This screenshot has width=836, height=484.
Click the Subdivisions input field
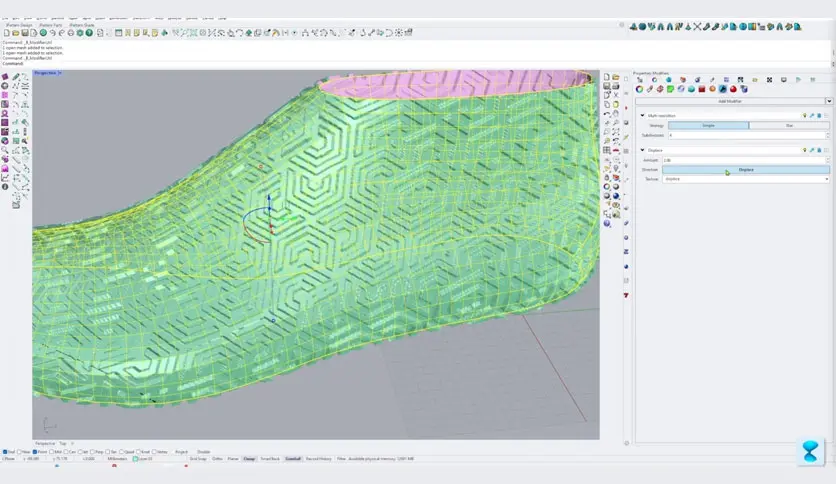[746, 135]
